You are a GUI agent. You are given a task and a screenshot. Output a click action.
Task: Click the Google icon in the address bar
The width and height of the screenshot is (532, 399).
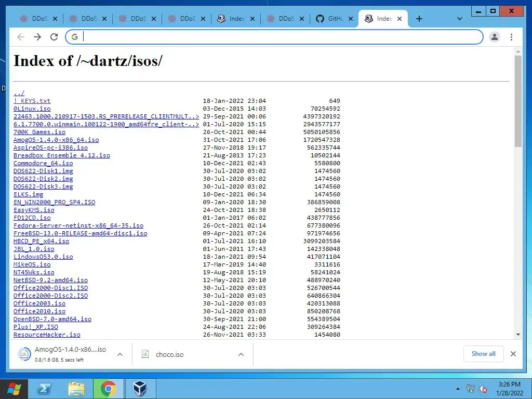coord(75,37)
